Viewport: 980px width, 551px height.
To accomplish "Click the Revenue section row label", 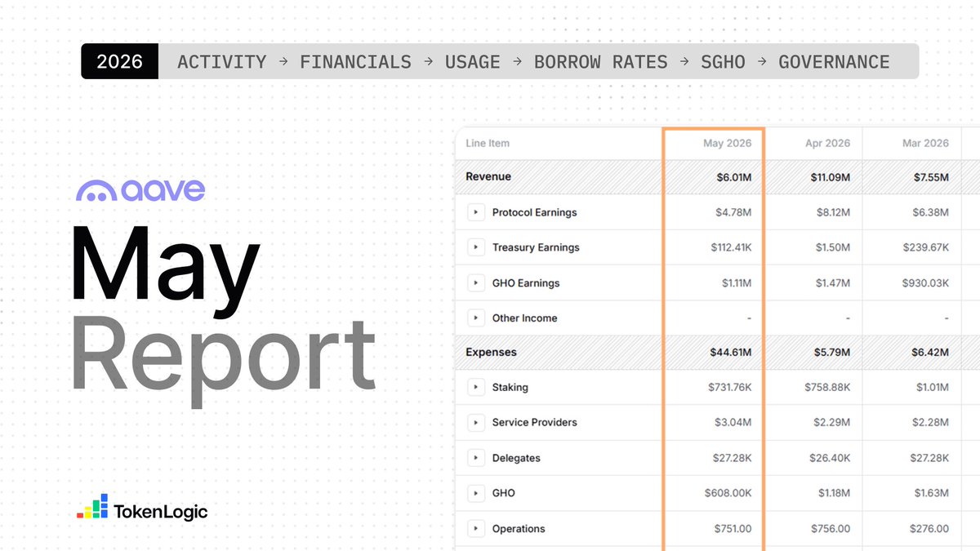I will (488, 176).
